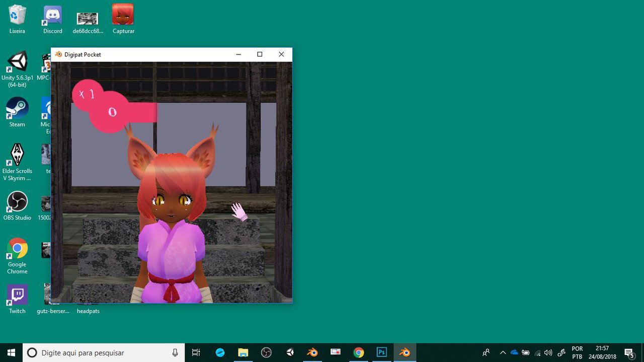The height and width of the screenshot is (362, 644).
Task: Click the Blender icon in Digipat Pocket title bar
Action: point(58,54)
